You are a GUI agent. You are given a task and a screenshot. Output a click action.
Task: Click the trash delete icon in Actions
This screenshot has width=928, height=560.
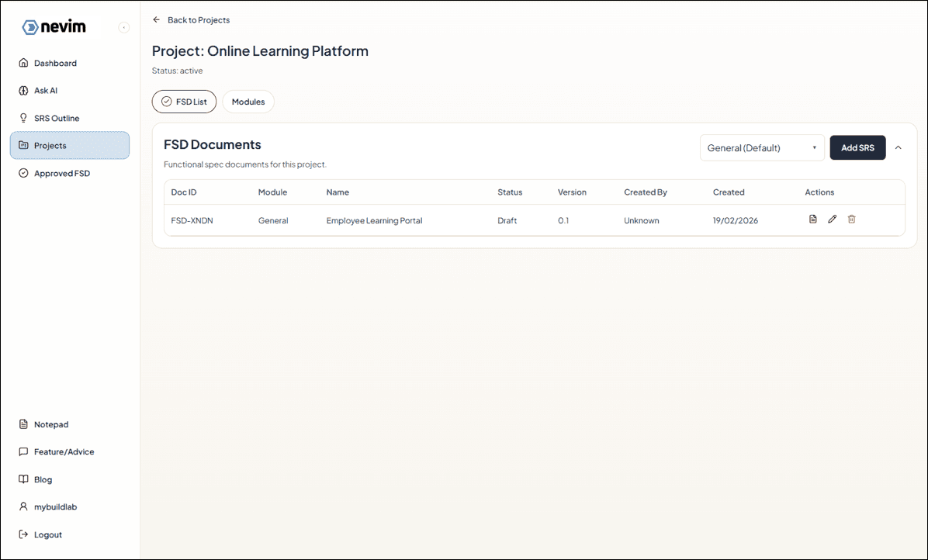pyautogui.click(x=851, y=220)
